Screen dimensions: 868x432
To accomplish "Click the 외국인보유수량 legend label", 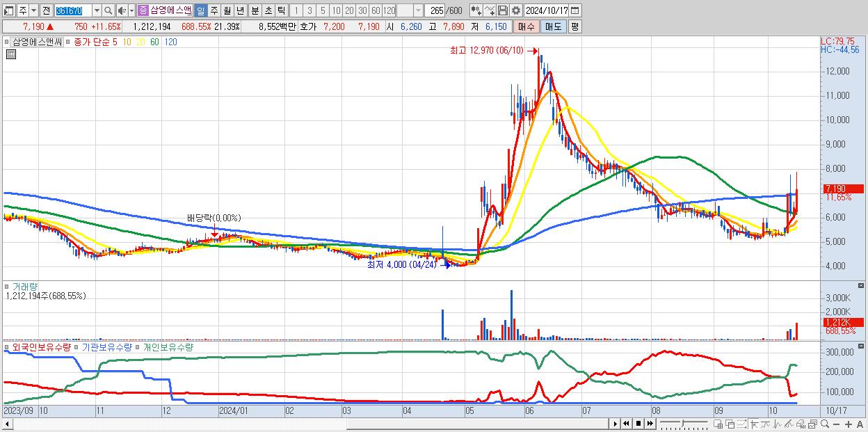I will click(x=41, y=346).
